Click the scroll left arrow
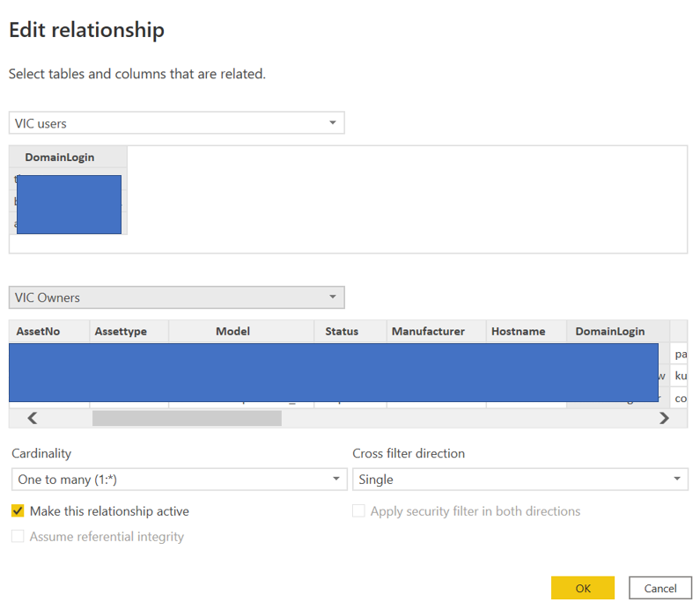 [x=33, y=418]
